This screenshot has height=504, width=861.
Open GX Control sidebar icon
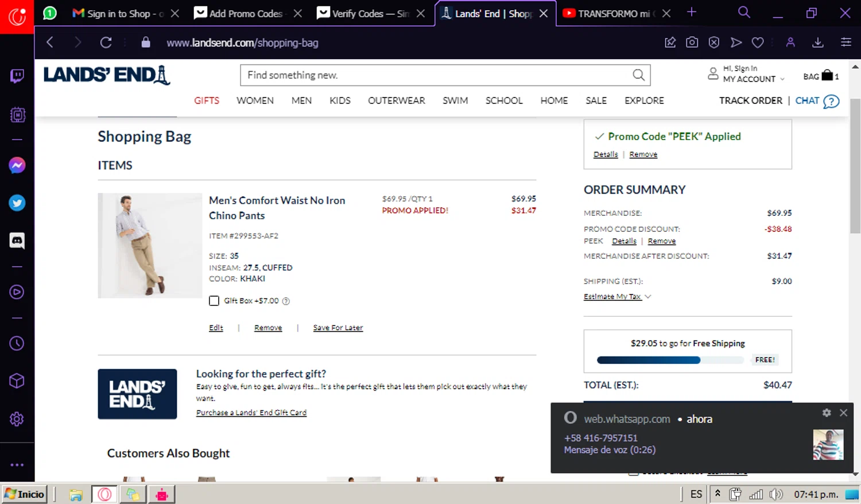[17, 115]
